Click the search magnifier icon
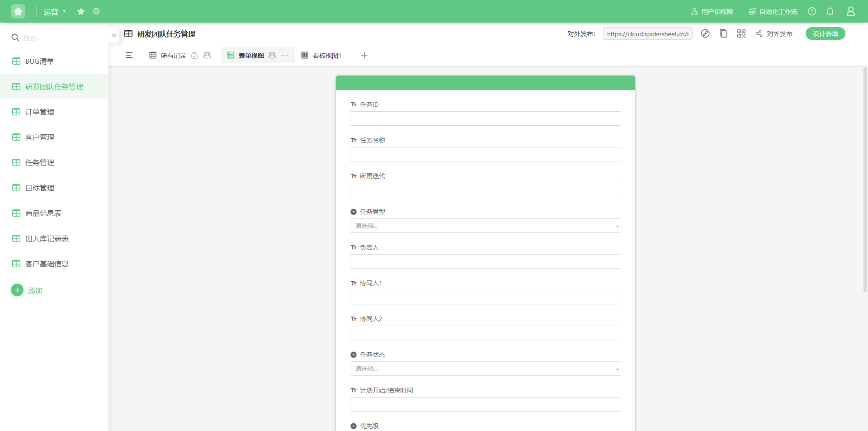868x431 pixels. (x=15, y=38)
